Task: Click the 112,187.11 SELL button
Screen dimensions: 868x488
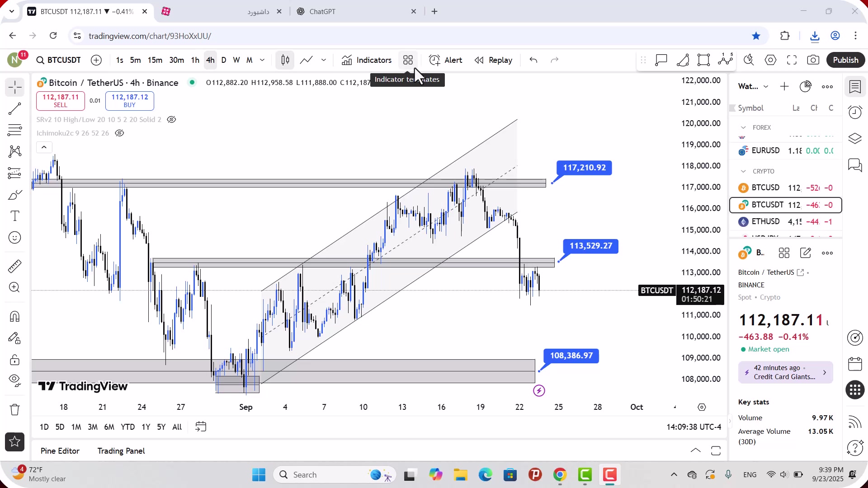Action: coord(60,101)
